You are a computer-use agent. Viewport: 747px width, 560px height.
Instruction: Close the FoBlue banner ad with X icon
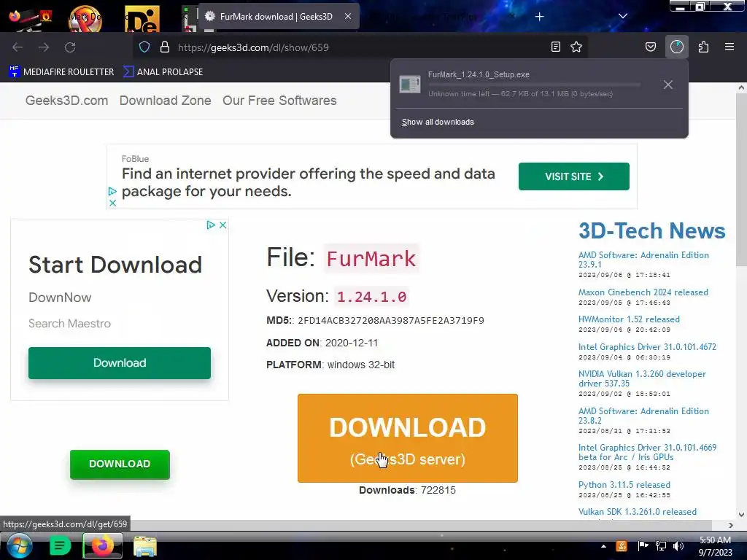(x=112, y=203)
